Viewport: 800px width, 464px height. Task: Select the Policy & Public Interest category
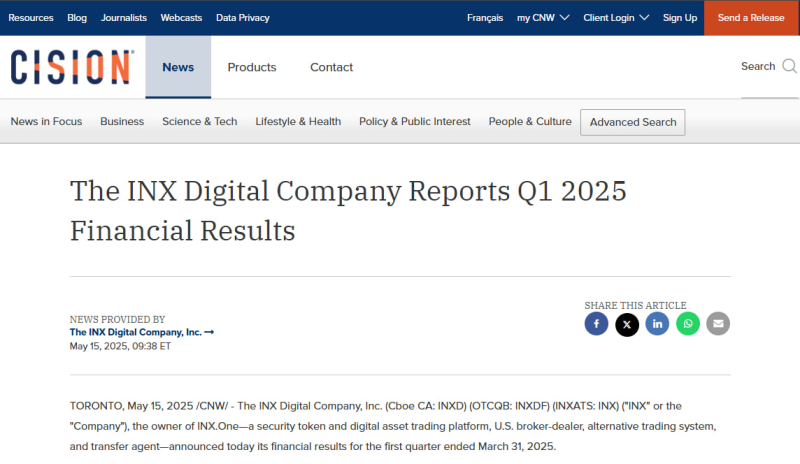(x=415, y=122)
